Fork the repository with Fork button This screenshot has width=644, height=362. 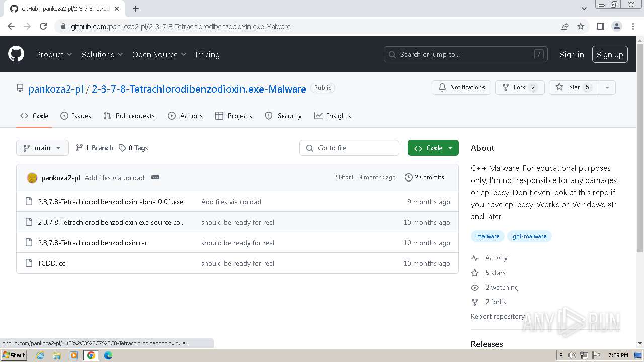[x=520, y=87]
